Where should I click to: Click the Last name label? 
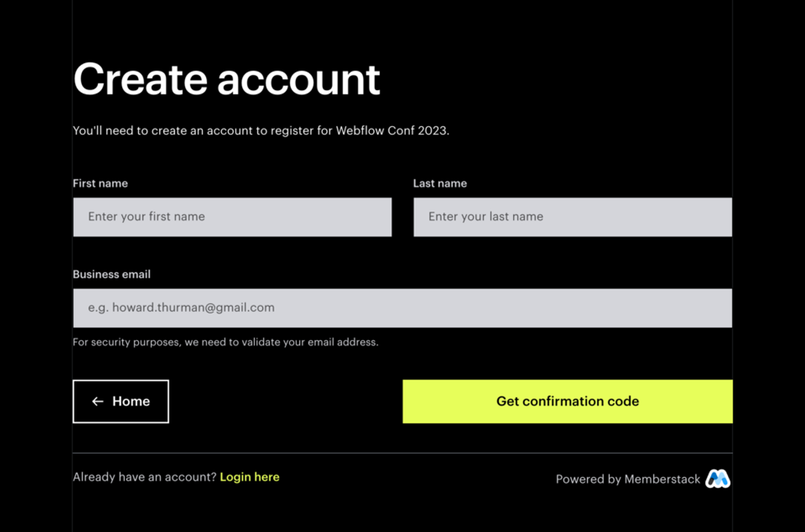click(x=439, y=183)
